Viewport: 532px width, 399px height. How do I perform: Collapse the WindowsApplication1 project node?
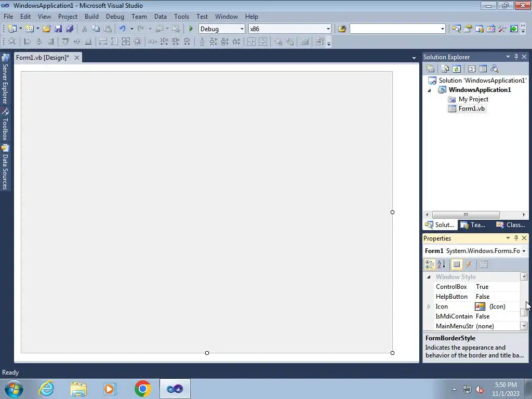(429, 90)
